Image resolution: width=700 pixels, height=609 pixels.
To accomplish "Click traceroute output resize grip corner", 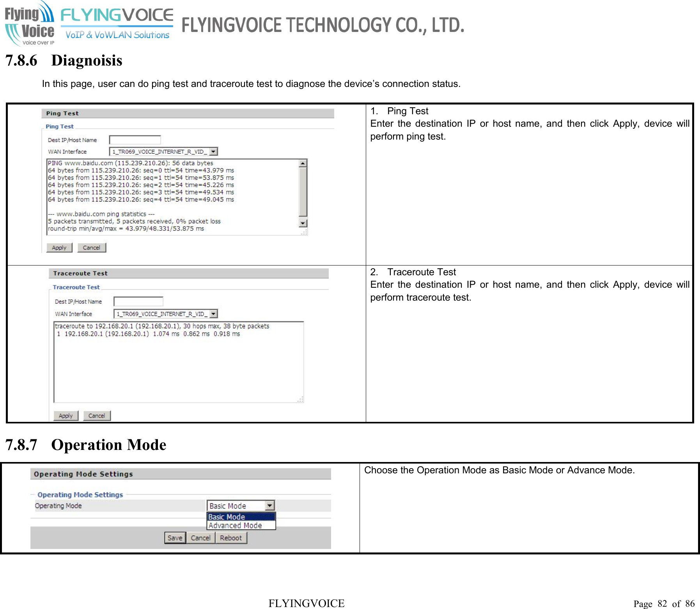I will (x=301, y=399).
